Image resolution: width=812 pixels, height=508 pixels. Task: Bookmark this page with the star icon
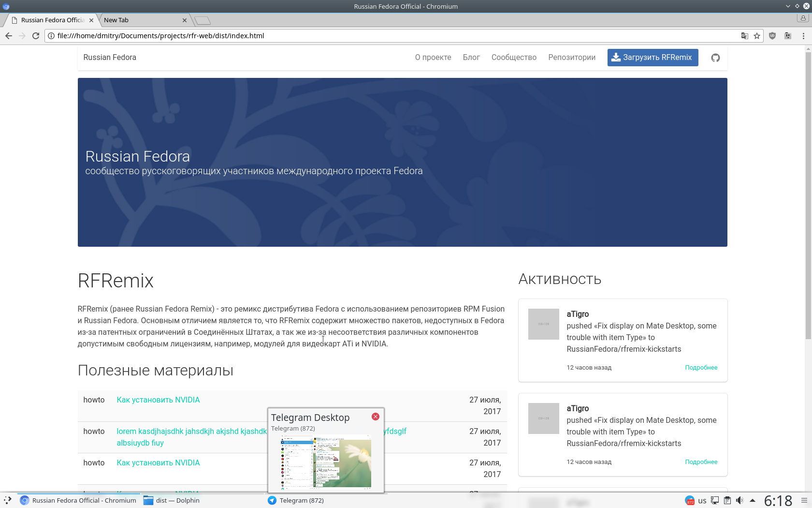757,36
